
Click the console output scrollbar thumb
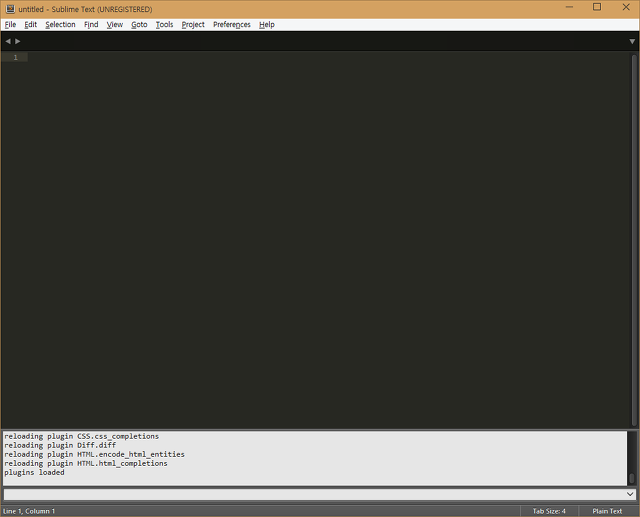click(632, 478)
